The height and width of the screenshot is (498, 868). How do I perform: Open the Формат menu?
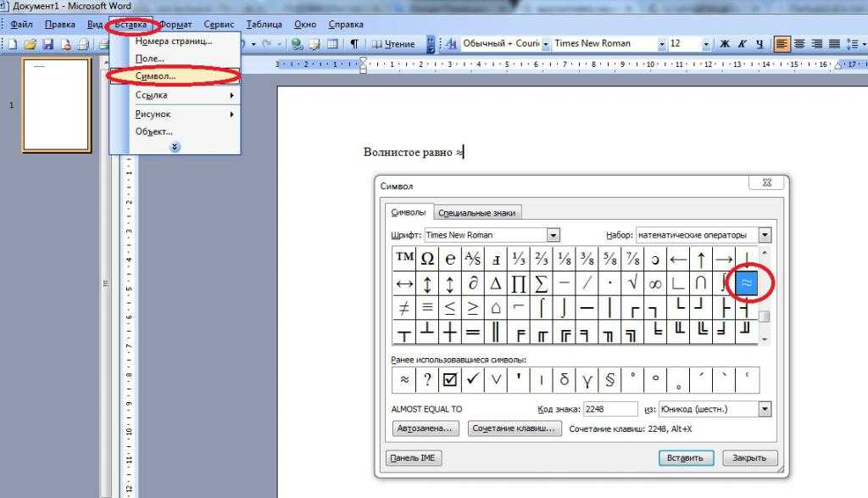176,25
